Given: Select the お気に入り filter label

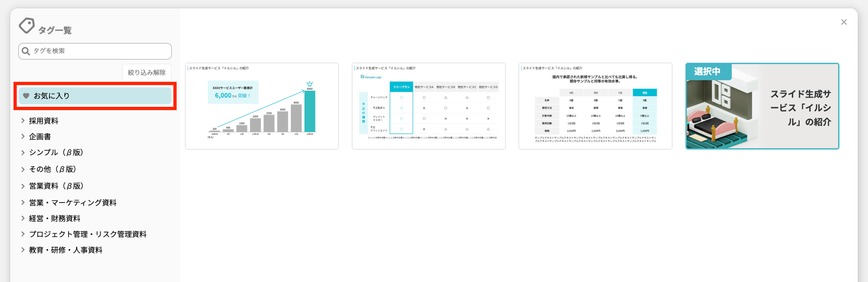Looking at the screenshot, I should point(52,96).
